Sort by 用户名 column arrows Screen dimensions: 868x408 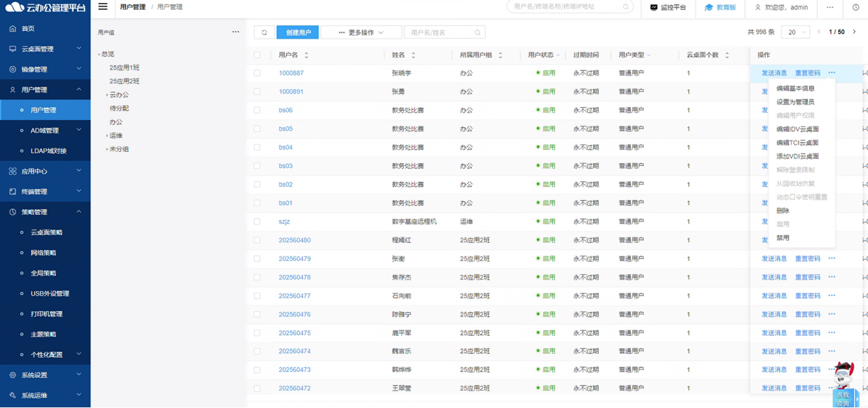pyautogui.click(x=306, y=56)
